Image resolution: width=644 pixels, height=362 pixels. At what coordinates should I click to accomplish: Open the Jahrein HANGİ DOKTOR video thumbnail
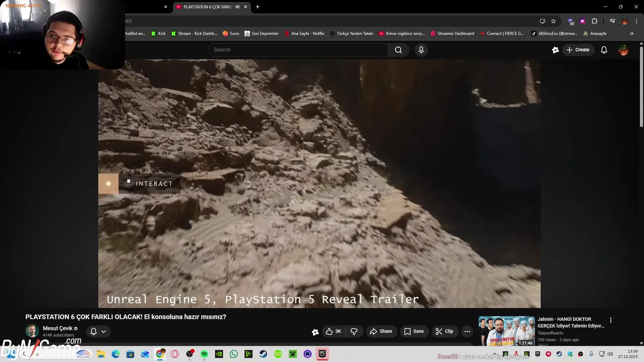507,331
